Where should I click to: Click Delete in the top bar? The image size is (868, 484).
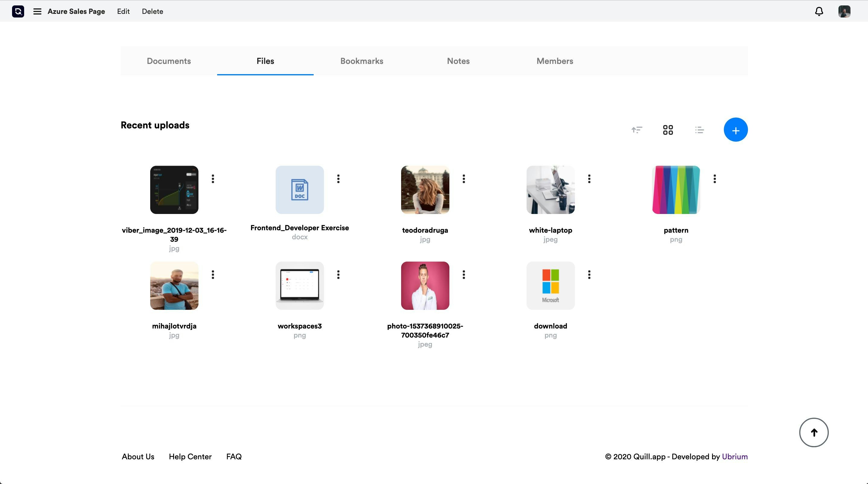[x=152, y=11]
